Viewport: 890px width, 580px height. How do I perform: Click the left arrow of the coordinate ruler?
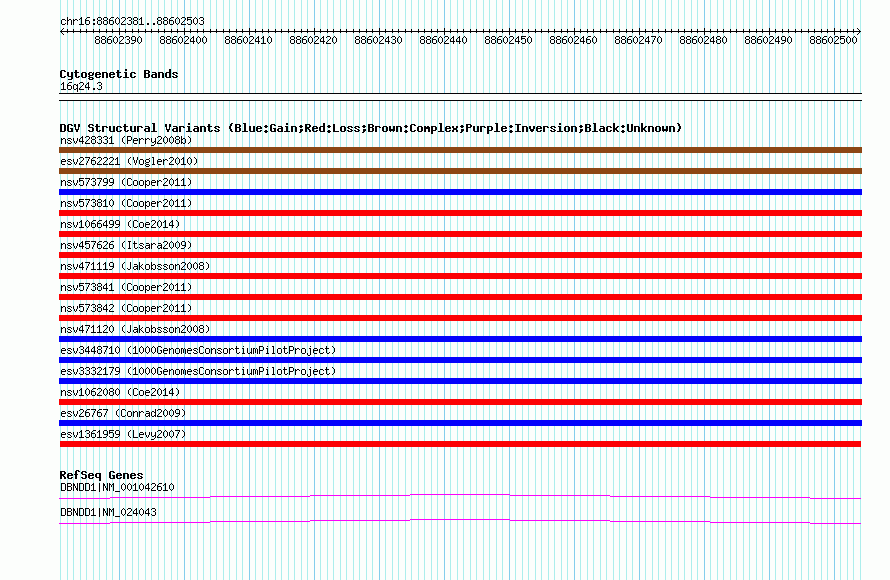tap(62, 31)
